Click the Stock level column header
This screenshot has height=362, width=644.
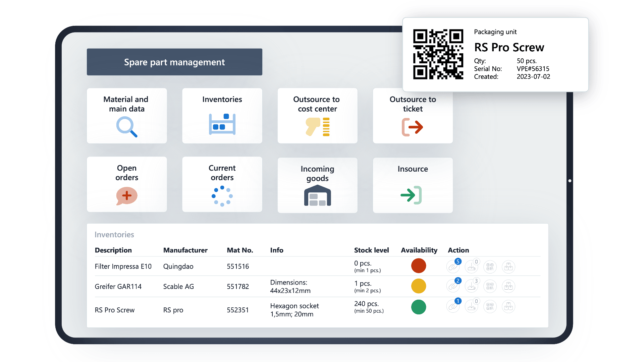click(371, 250)
